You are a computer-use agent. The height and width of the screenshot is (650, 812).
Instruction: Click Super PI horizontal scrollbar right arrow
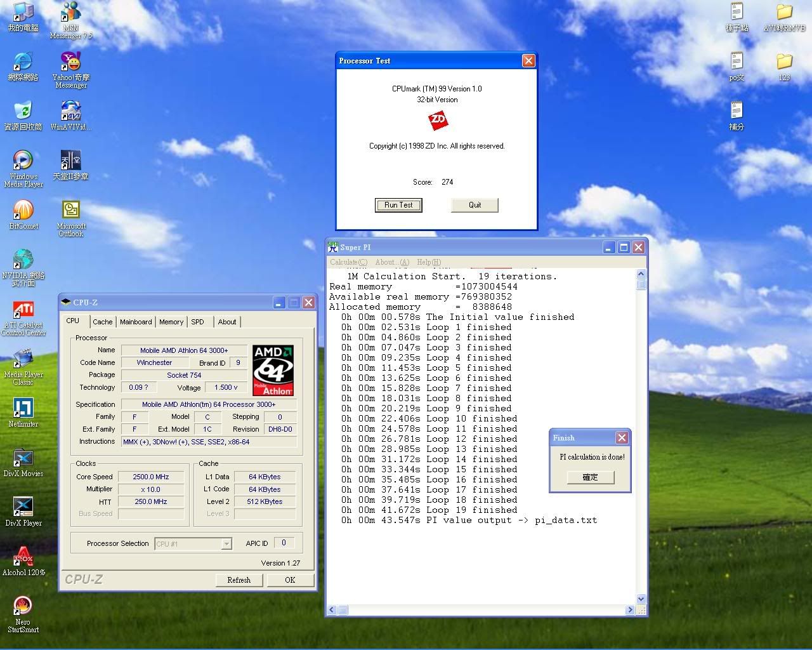pos(630,609)
